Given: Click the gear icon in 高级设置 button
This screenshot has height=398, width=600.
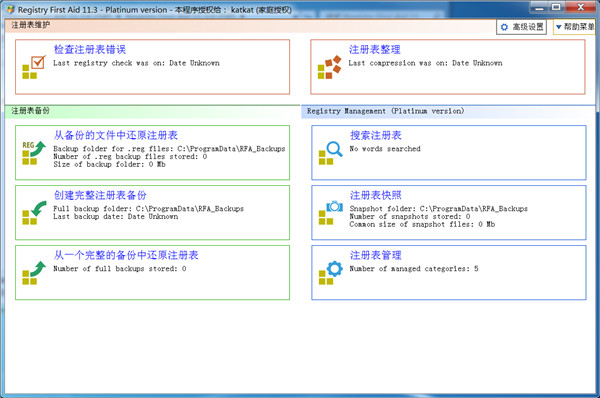Looking at the screenshot, I should point(504,27).
